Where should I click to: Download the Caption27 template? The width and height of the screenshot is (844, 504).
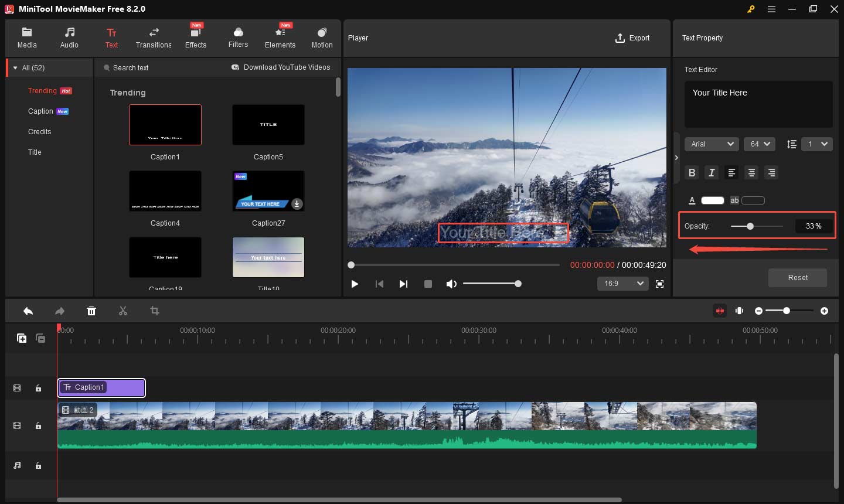(x=297, y=204)
